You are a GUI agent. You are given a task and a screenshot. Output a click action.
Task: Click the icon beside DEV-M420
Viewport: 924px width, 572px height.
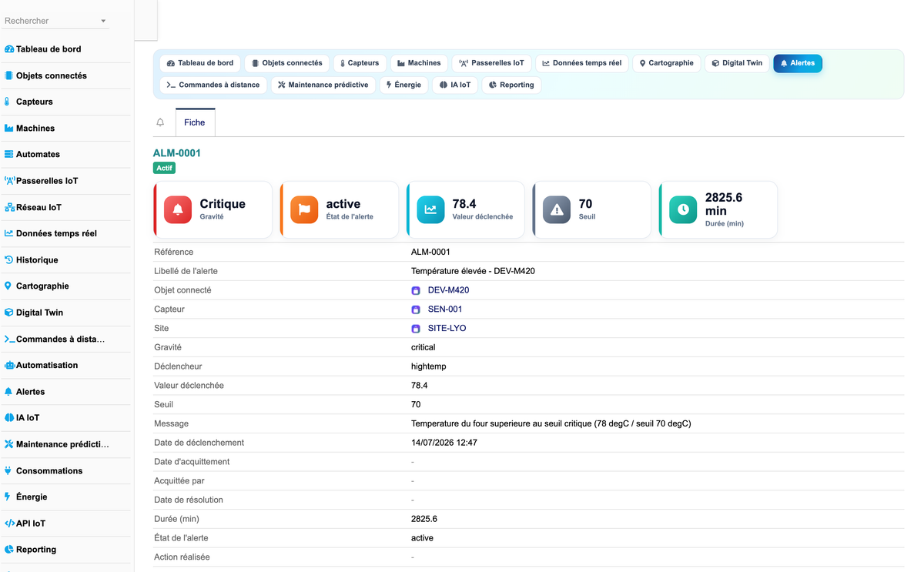416,291
